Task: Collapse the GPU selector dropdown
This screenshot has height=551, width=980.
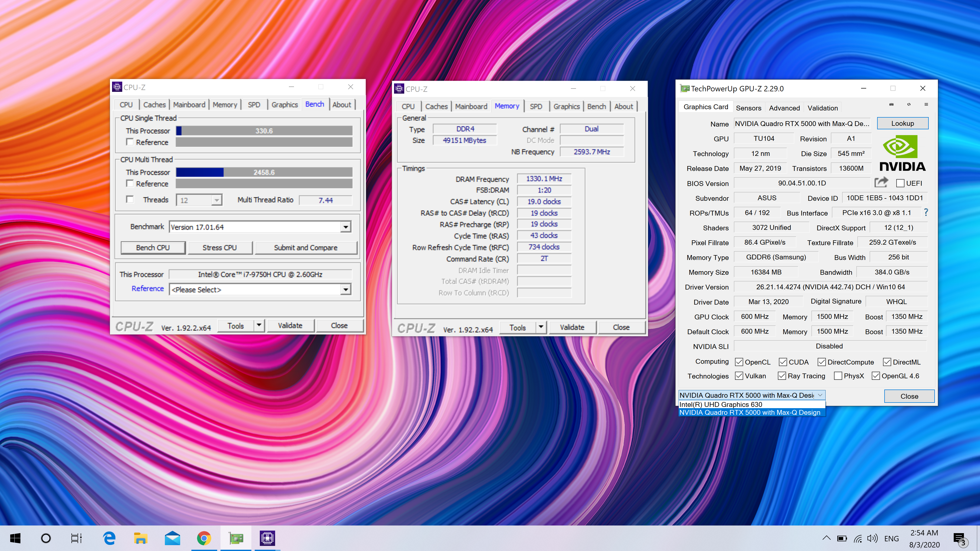Action: (820, 395)
